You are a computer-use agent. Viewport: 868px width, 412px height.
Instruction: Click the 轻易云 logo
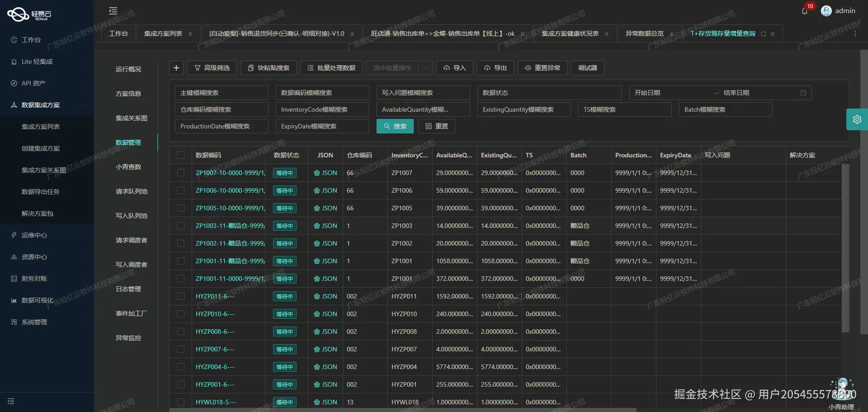click(x=29, y=14)
